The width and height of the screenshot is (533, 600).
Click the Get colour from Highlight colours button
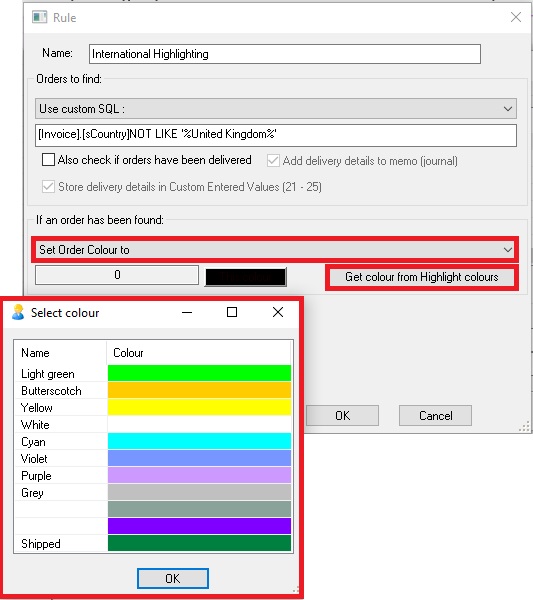(x=422, y=277)
